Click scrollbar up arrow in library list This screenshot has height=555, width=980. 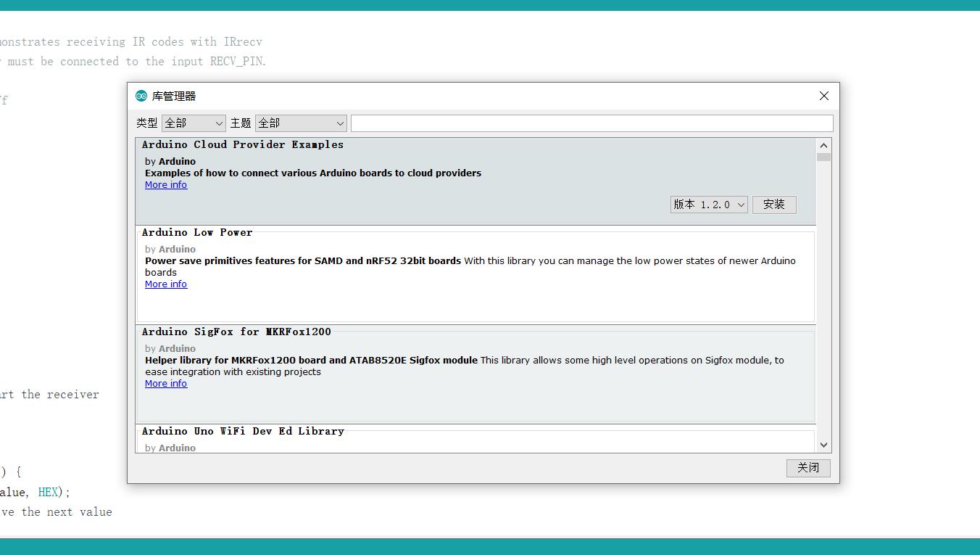823,145
